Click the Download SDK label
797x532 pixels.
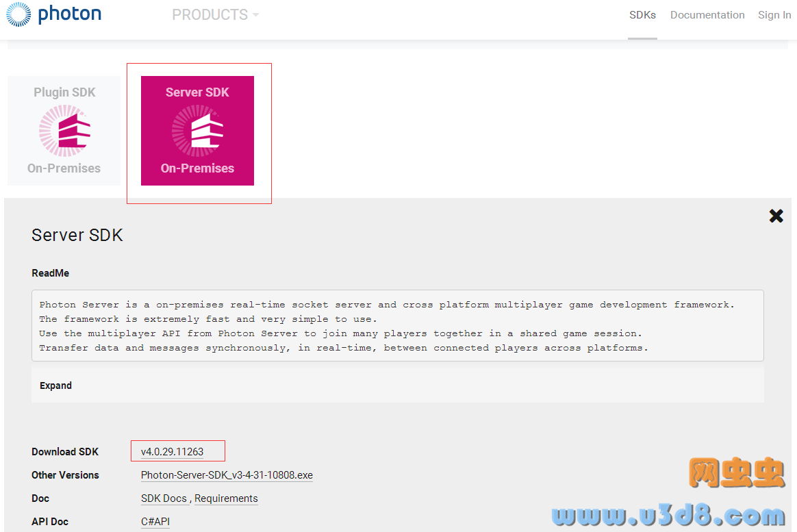coord(65,452)
